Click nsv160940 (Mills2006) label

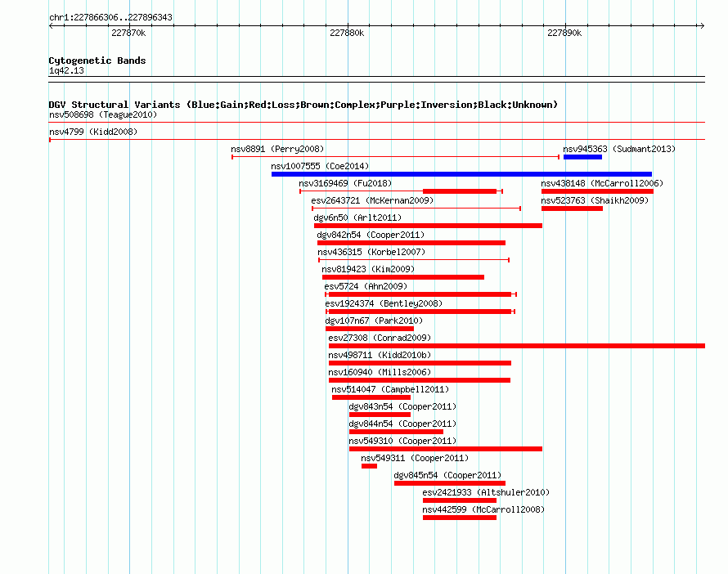click(380, 372)
